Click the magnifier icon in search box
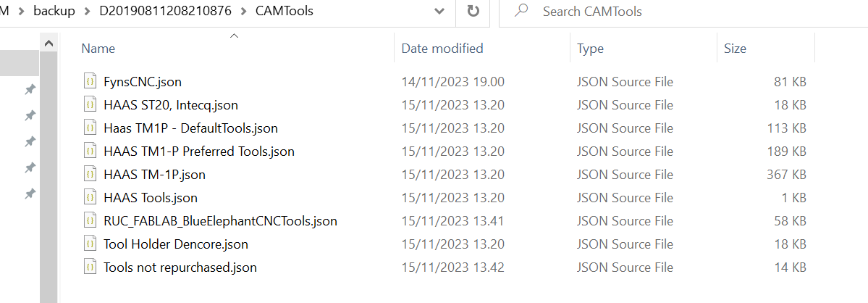Viewport: 868px width, 303px height. point(521,11)
